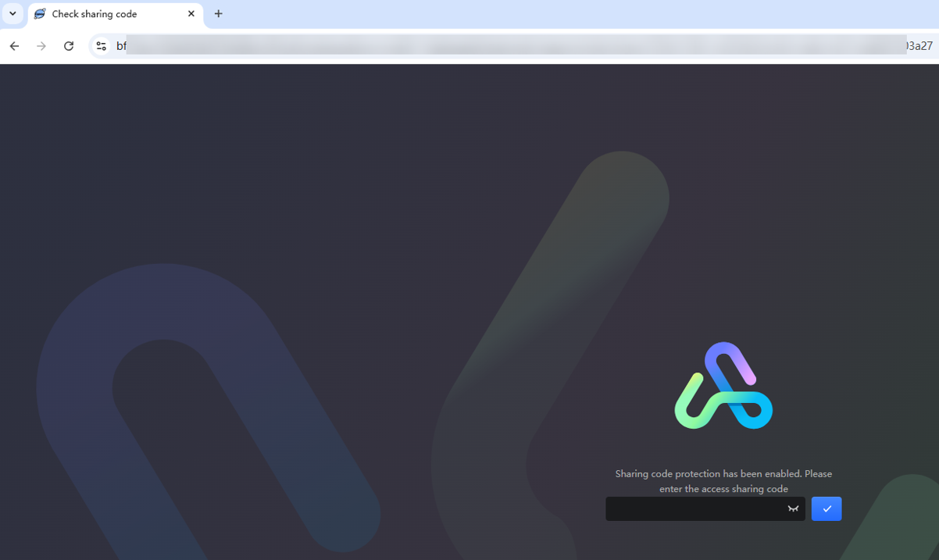The image size is (939, 560).
Task: Open a new browser tab
Action: (219, 14)
